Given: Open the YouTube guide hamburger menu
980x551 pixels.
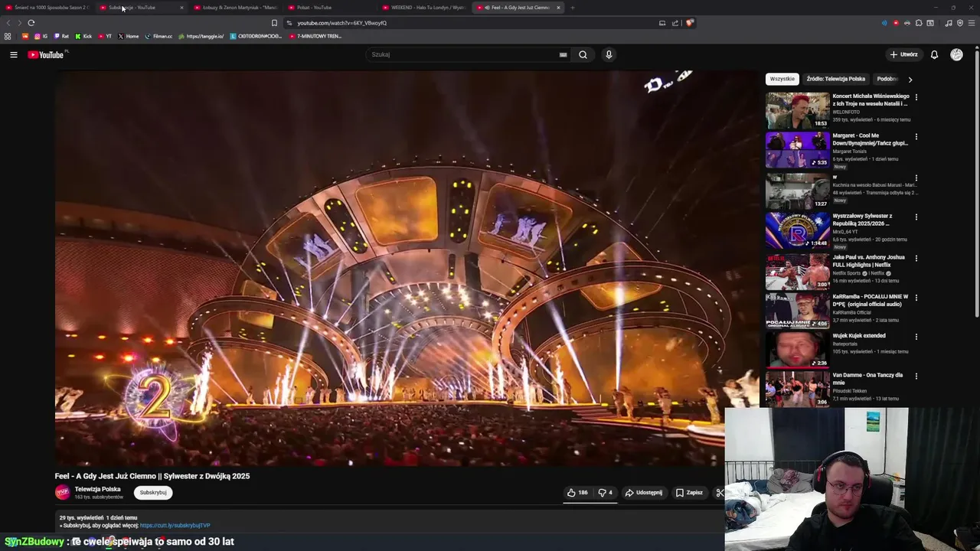Looking at the screenshot, I should [14, 54].
